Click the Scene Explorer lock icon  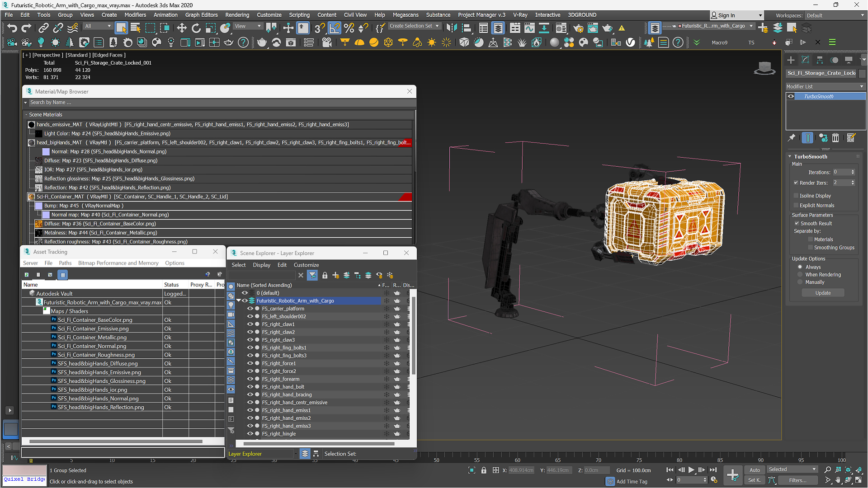pyautogui.click(x=325, y=275)
